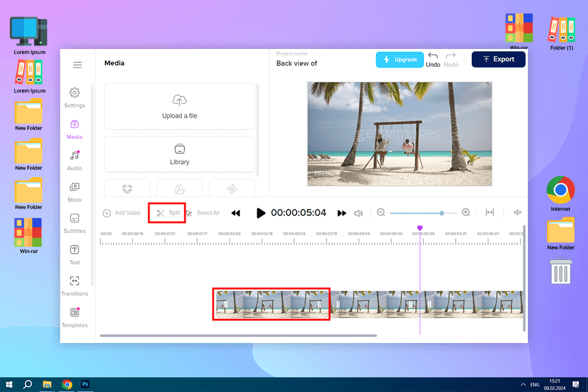Select the last timeline clip after playhead
Image resolution: width=588 pixels, height=392 pixels.
[x=472, y=304]
